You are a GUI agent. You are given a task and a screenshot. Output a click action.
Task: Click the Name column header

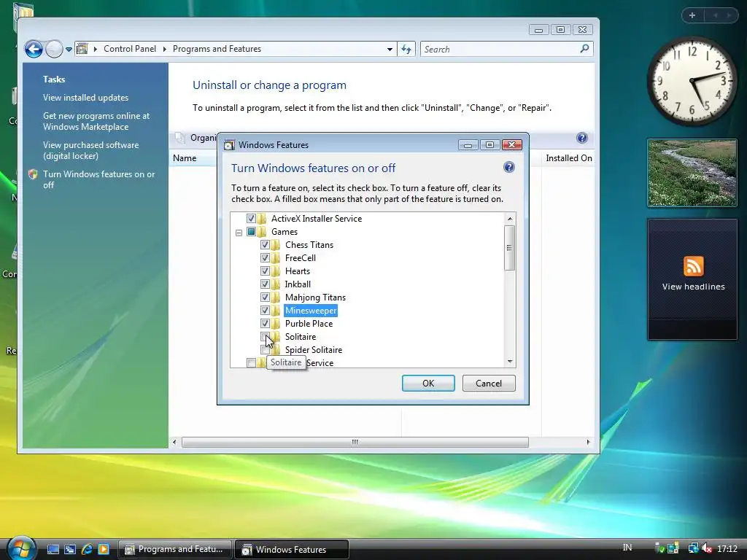coord(185,158)
